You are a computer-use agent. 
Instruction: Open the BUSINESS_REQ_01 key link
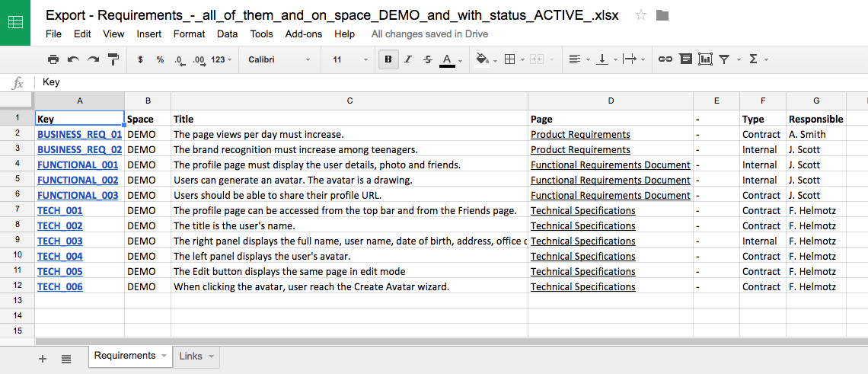coord(79,134)
